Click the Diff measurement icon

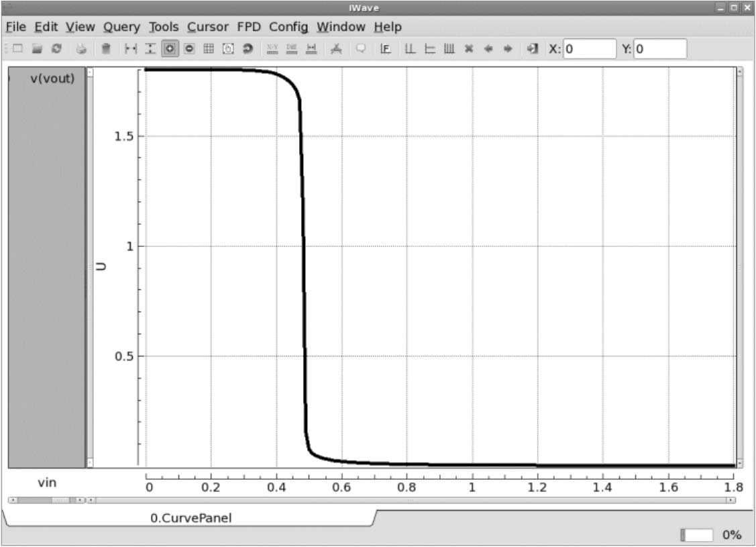coord(292,49)
